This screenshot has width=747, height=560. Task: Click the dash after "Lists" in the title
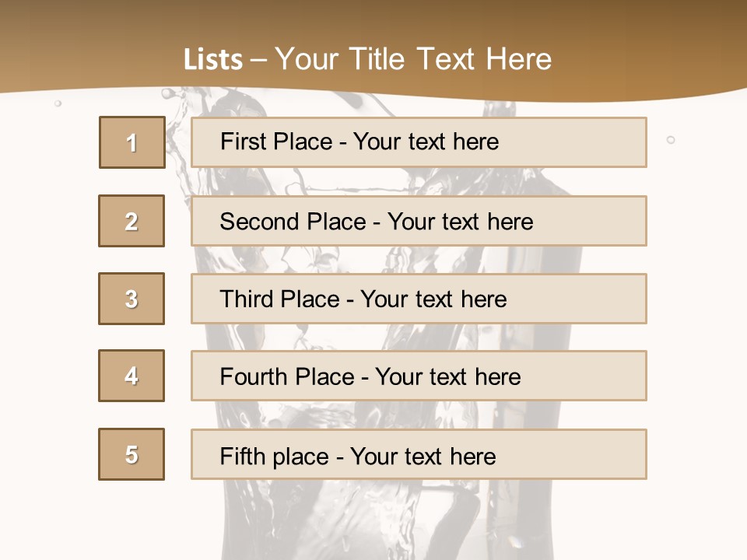[x=258, y=60]
